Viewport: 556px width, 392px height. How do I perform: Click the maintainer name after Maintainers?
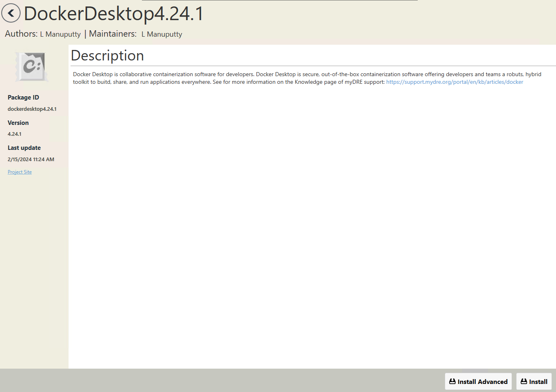pyautogui.click(x=162, y=34)
